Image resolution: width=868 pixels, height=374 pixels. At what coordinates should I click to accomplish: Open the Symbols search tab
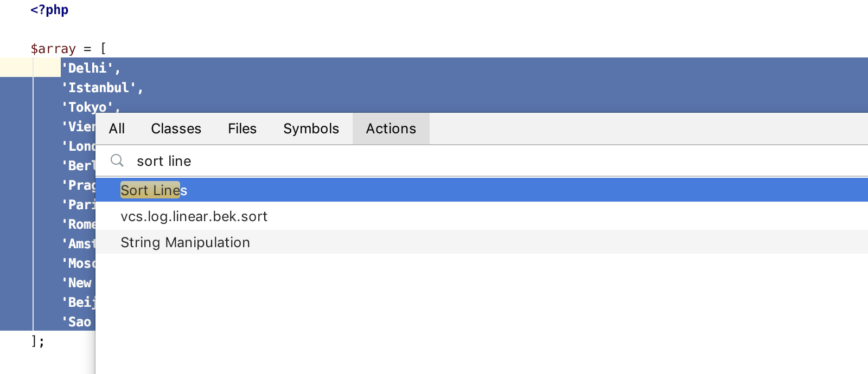coord(310,128)
